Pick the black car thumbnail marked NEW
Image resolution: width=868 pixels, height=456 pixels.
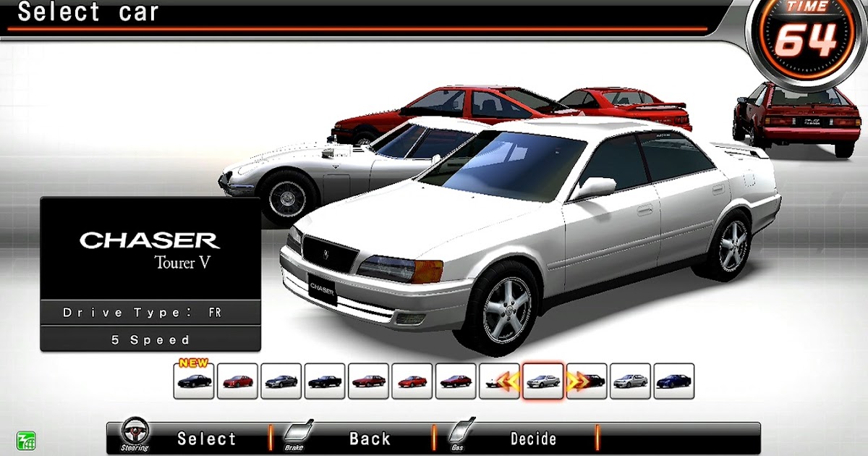[194, 381]
